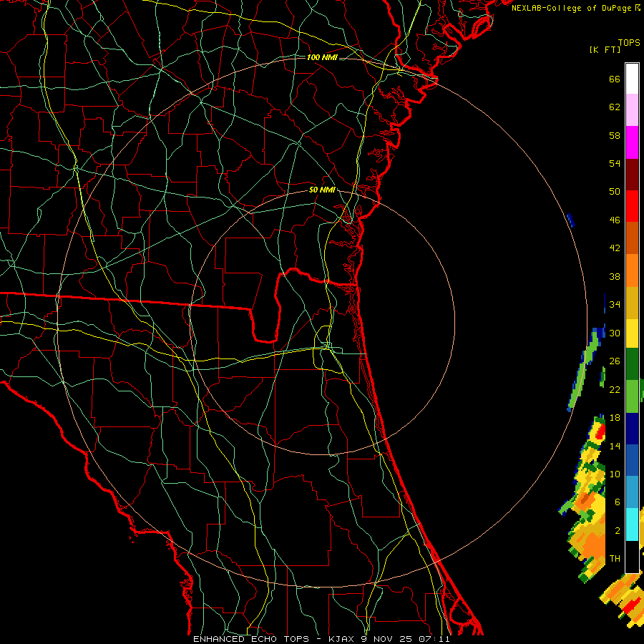This screenshot has height=644, width=644.
Task: Click legend value "38"
Action: pos(615,276)
